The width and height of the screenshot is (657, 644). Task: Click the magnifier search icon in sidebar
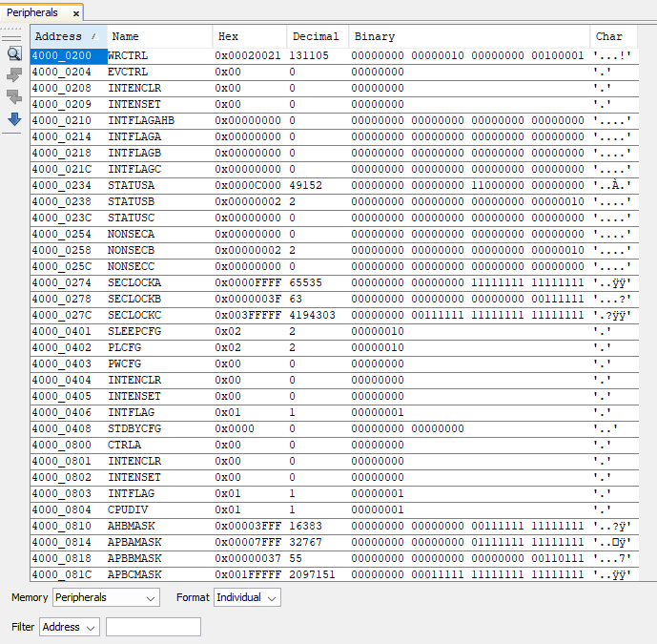[14, 53]
